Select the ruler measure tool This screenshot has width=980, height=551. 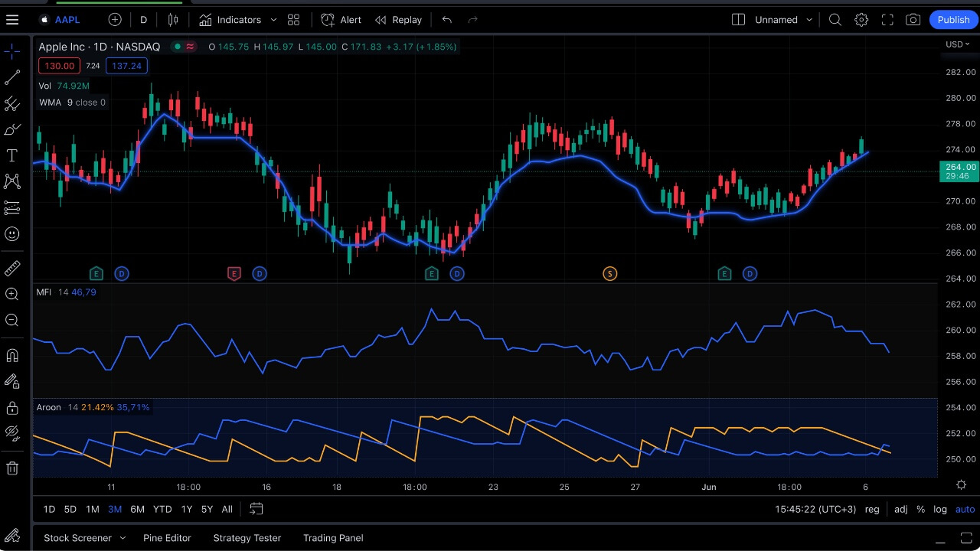12,269
